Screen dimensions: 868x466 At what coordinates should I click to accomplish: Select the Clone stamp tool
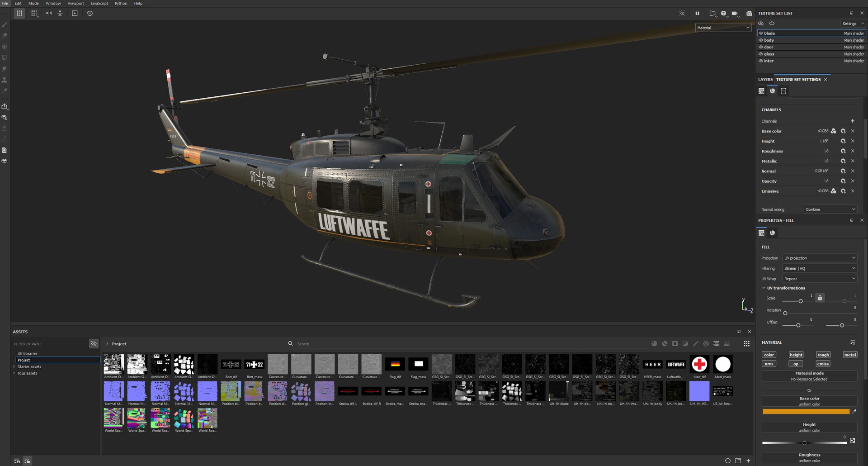pos(5,80)
